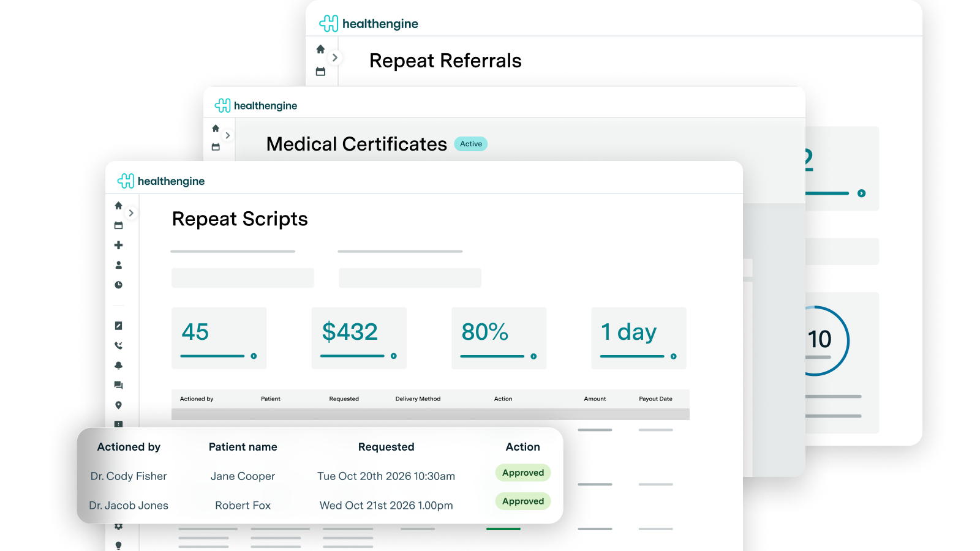
Task: Click the plus icon in Repeat Scripts sidebar
Action: coord(119,245)
